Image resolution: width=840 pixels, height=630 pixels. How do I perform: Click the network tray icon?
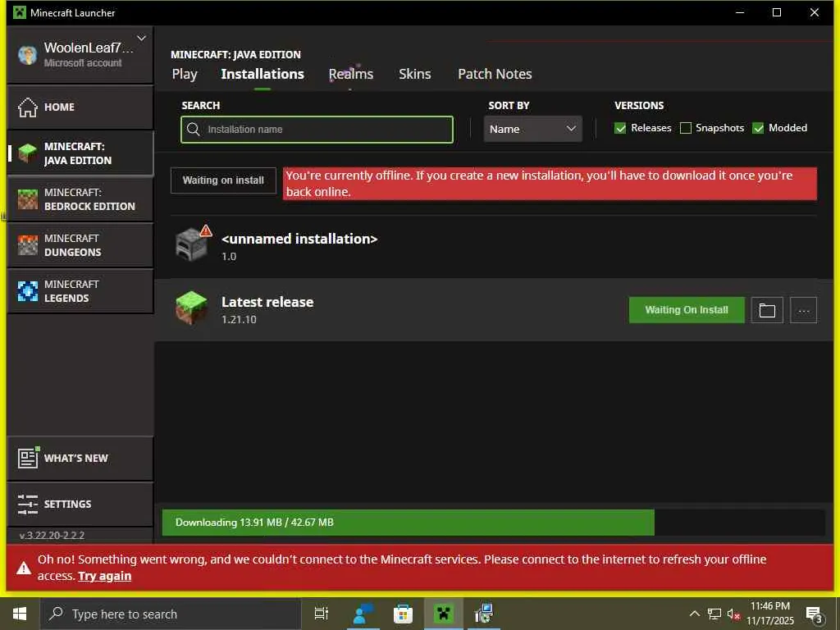(x=714, y=614)
